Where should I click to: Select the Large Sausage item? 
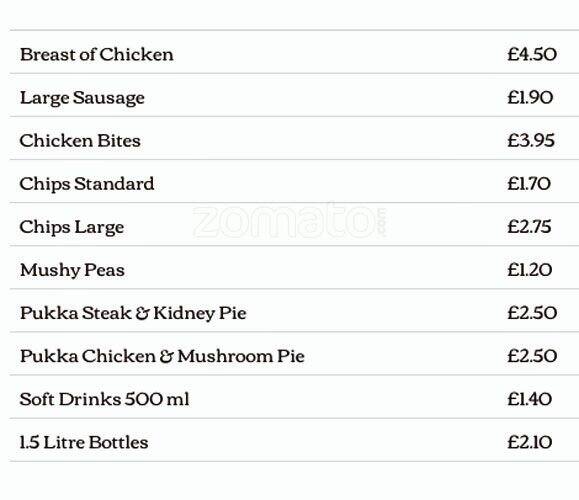tap(82, 98)
